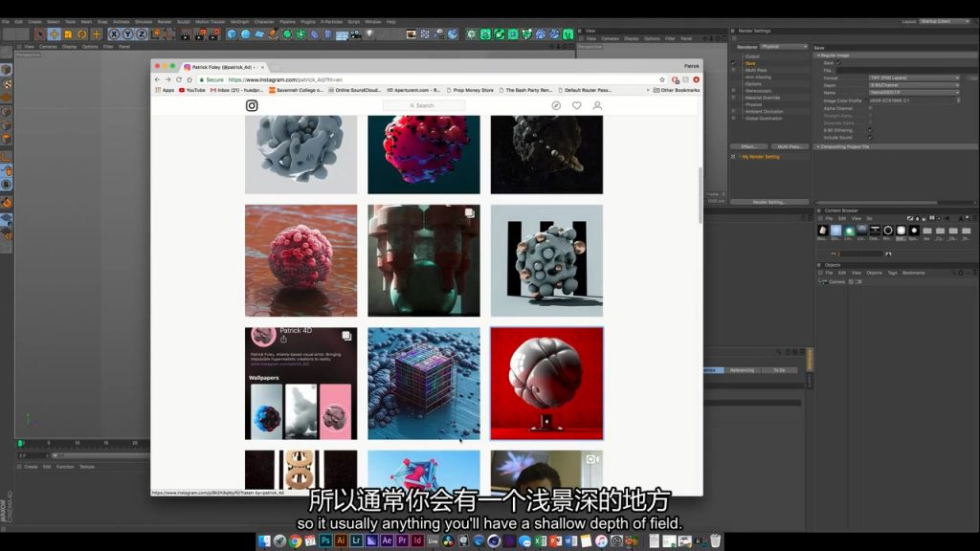Image resolution: width=980 pixels, height=551 pixels.
Task: Open the MoGraph menu
Action: [239, 22]
